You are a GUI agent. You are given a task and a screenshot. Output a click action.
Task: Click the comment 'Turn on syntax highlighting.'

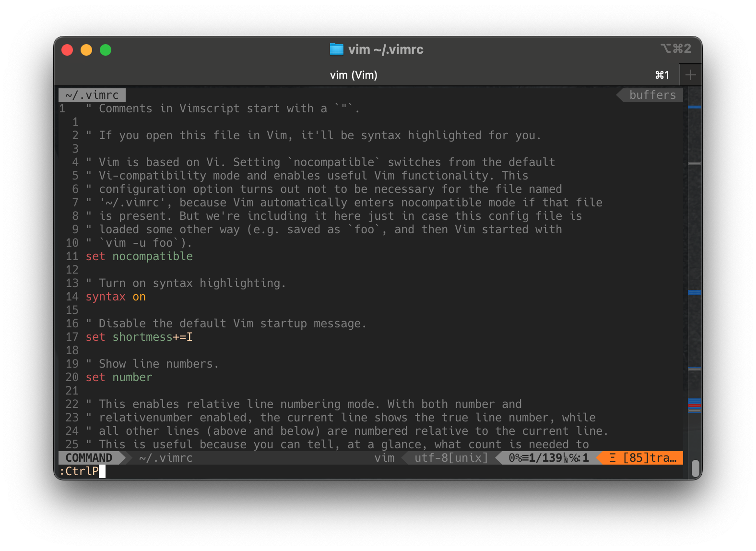tap(186, 283)
